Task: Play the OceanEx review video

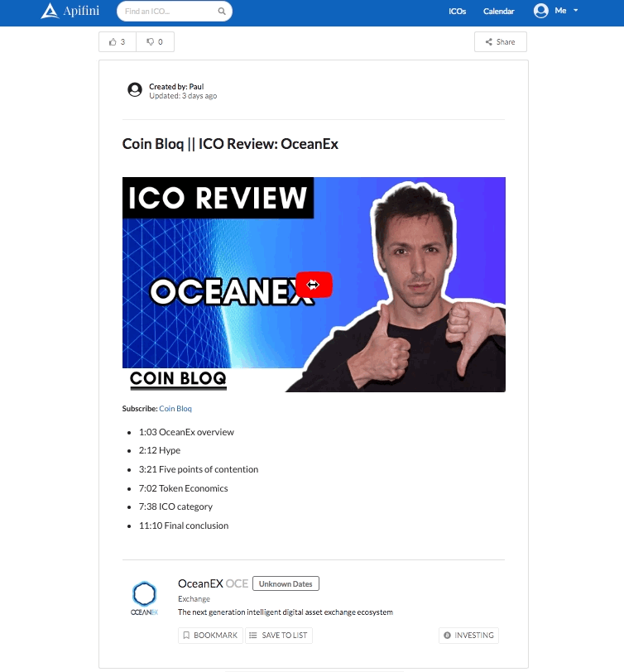Action: (314, 285)
